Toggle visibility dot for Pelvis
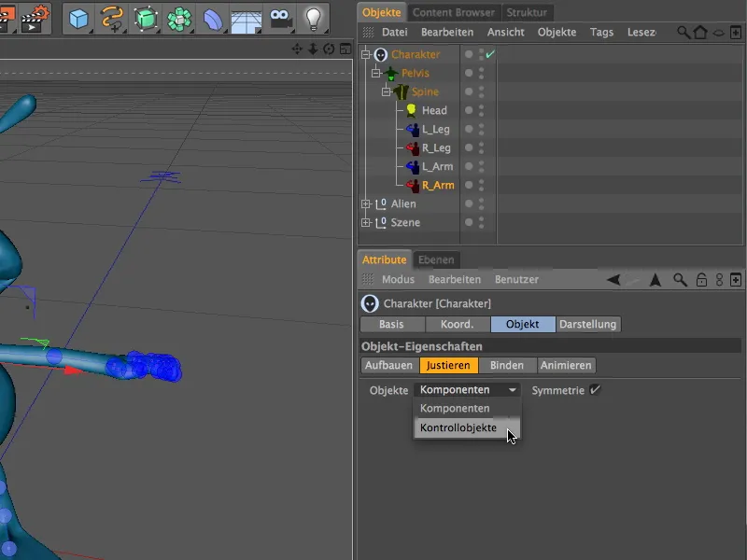This screenshot has height=560, width=747. tap(470, 73)
